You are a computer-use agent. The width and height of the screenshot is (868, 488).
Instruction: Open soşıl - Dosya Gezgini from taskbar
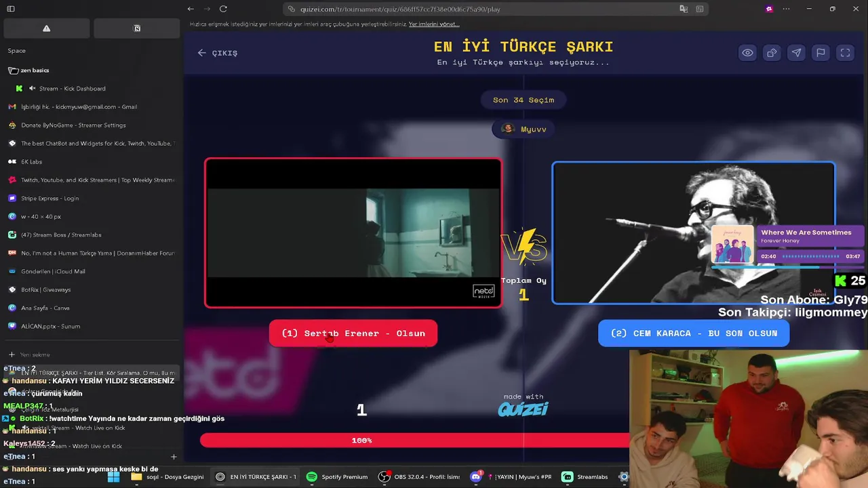[x=167, y=477]
